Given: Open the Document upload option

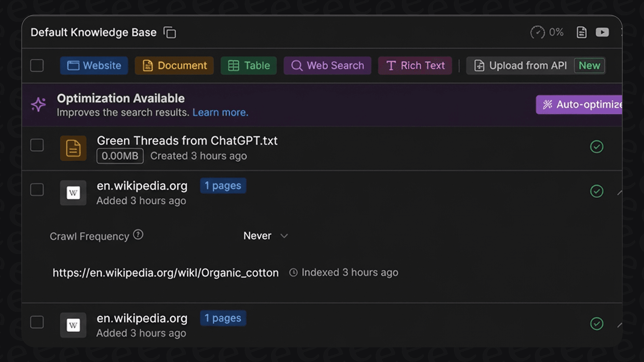Looking at the screenshot, I should [x=148, y=66].
